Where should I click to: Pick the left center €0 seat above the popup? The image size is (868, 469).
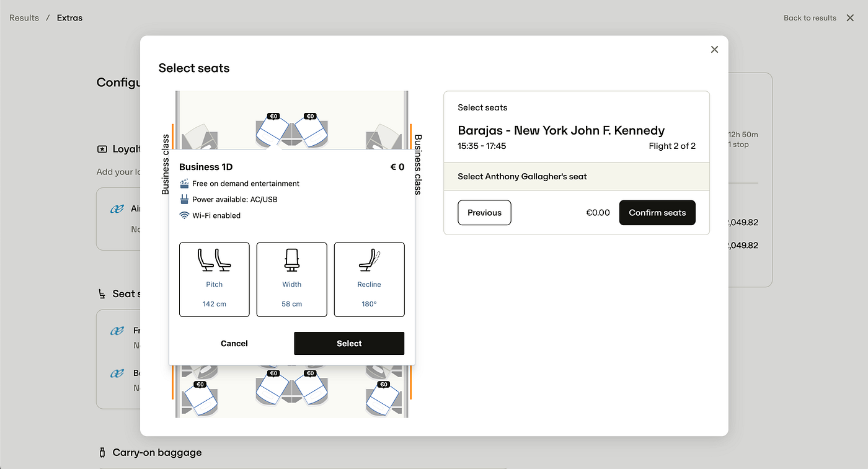point(272,130)
